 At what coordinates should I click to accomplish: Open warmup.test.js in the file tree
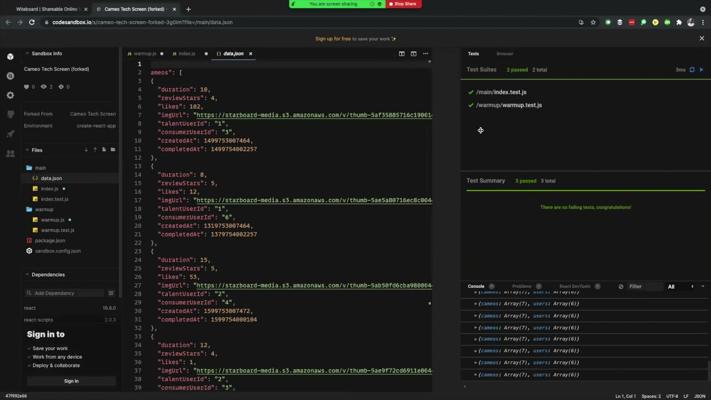tap(57, 230)
